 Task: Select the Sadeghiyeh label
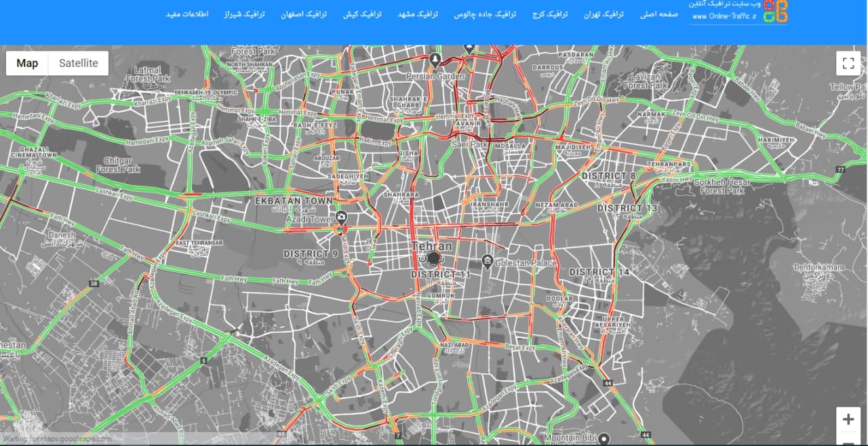tap(348, 176)
